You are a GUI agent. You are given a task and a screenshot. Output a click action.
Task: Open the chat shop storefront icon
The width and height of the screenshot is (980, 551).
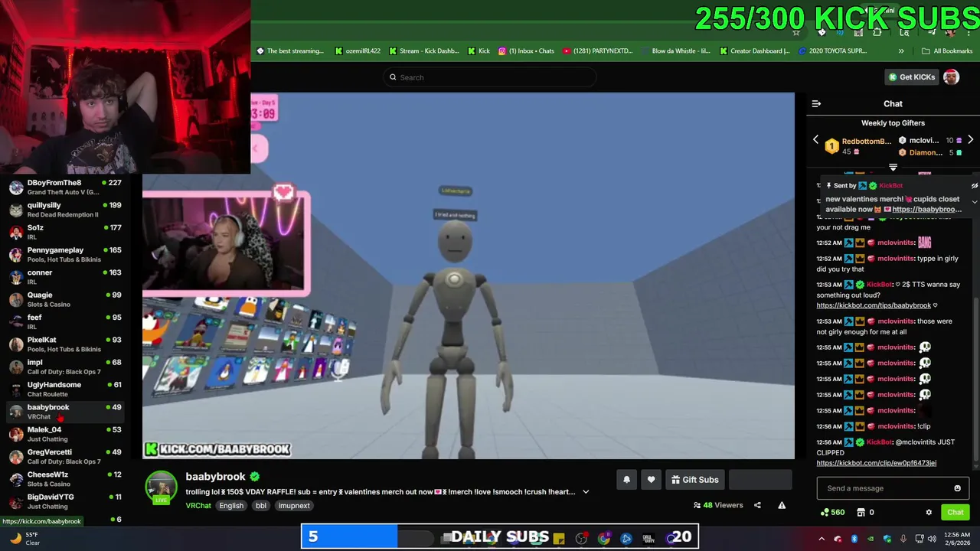click(x=861, y=513)
